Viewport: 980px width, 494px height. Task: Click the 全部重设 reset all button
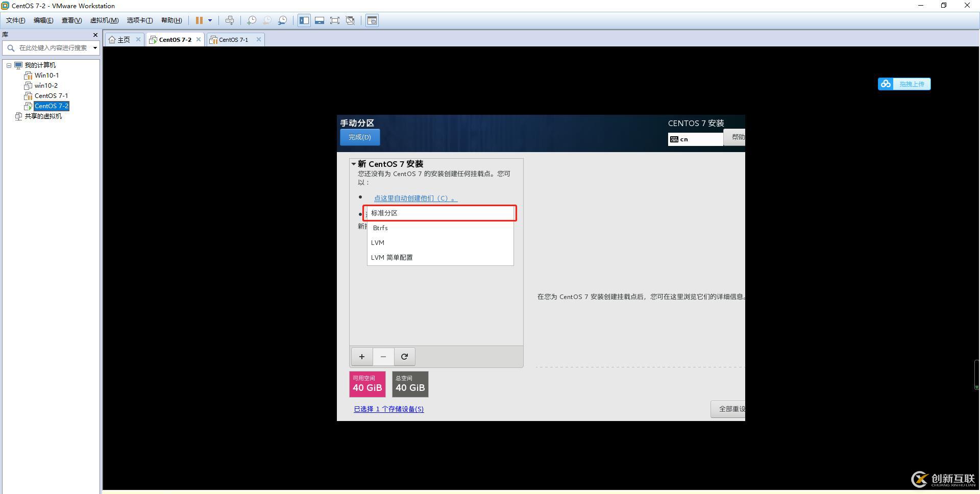click(728, 409)
